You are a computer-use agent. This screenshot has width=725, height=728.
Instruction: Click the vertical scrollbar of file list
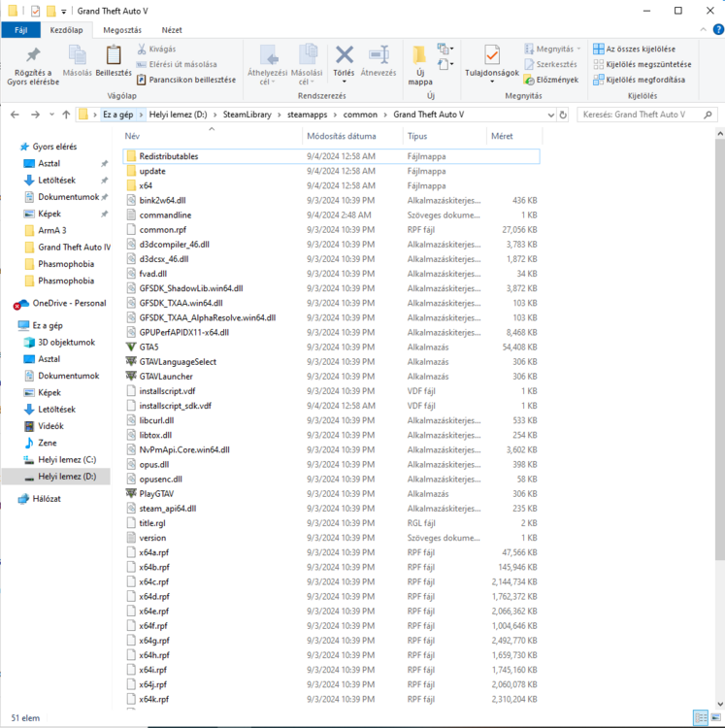point(720,349)
